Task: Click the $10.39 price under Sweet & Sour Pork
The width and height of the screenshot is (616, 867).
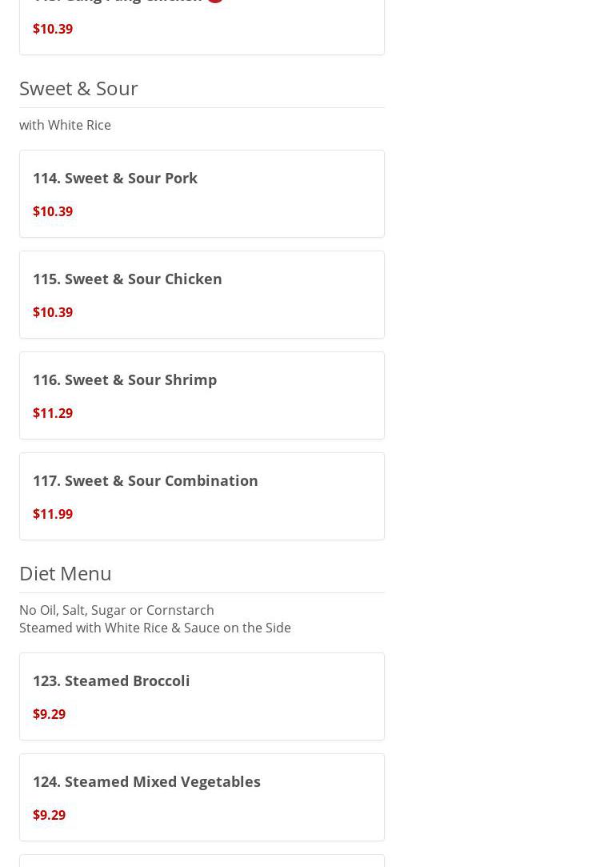Action: tap(53, 211)
